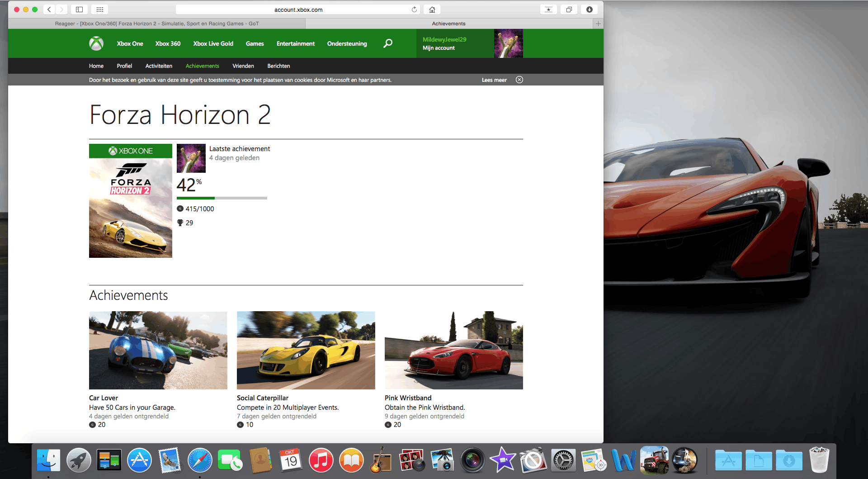Go to Home in the dark sub-navigation
The width and height of the screenshot is (868, 479).
(x=96, y=66)
